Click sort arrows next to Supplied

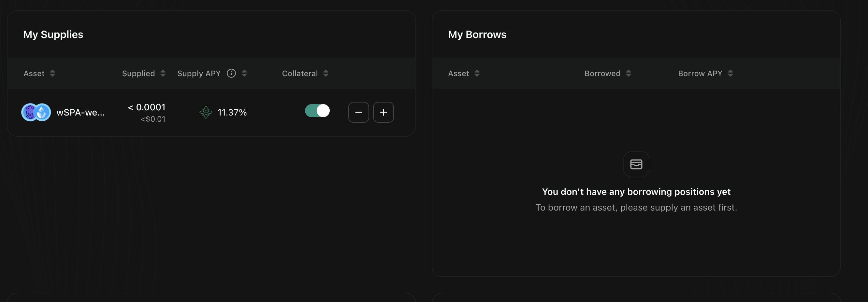pyautogui.click(x=163, y=74)
